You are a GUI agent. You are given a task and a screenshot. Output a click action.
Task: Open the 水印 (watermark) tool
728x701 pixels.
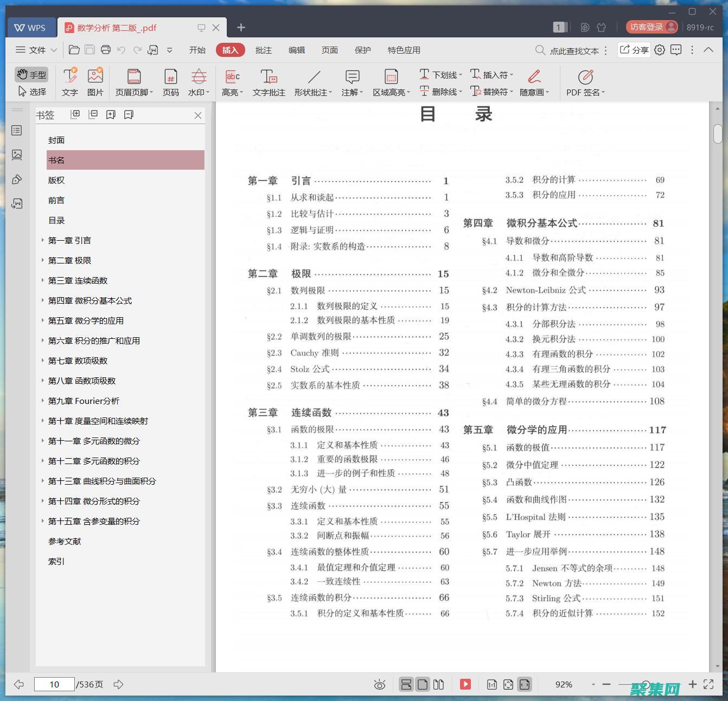[197, 82]
